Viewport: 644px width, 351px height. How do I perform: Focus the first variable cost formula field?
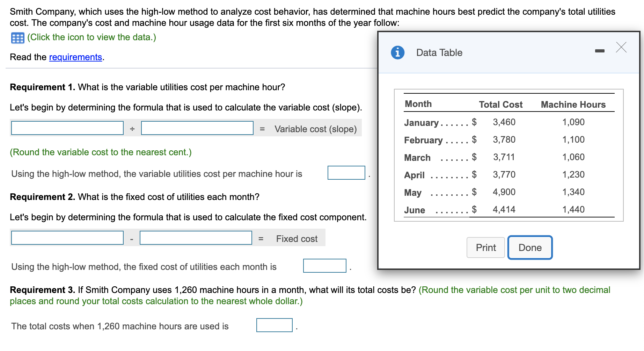point(67,128)
